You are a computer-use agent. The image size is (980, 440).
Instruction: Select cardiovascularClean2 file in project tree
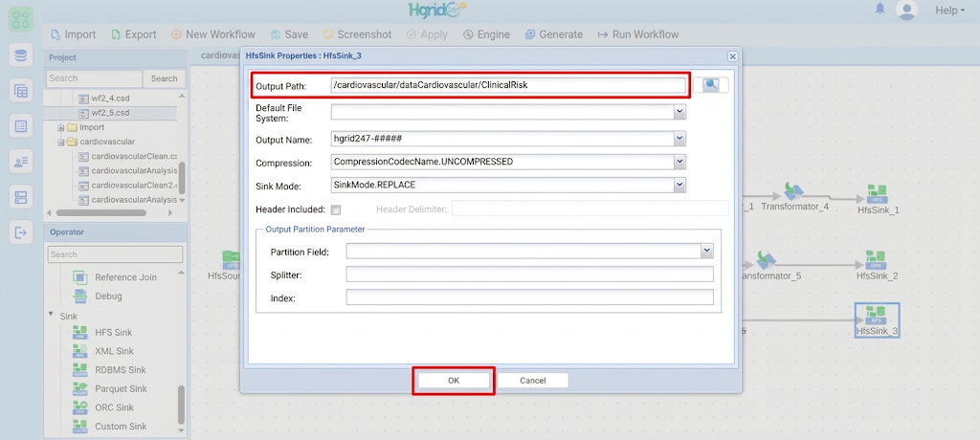click(x=128, y=185)
